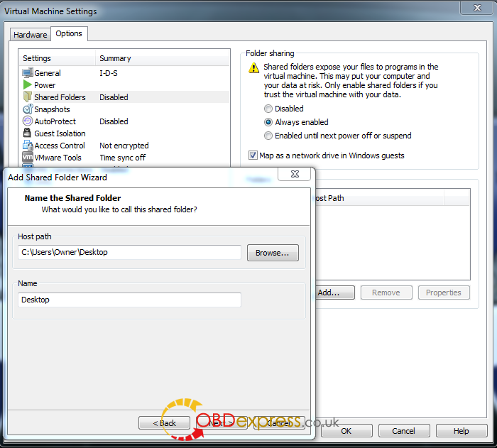497x448 pixels.
Task: Click the Name input field containing Desktop
Action: tap(129, 300)
